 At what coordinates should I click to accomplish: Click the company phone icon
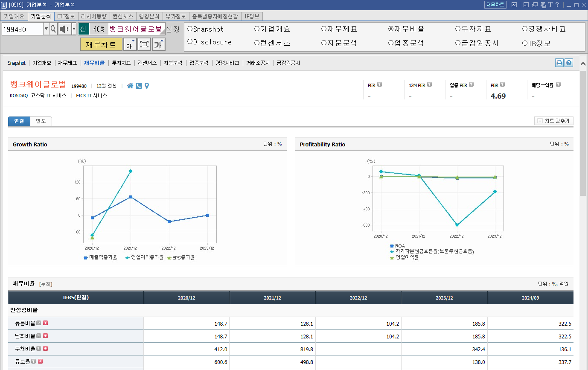click(139, 86)
